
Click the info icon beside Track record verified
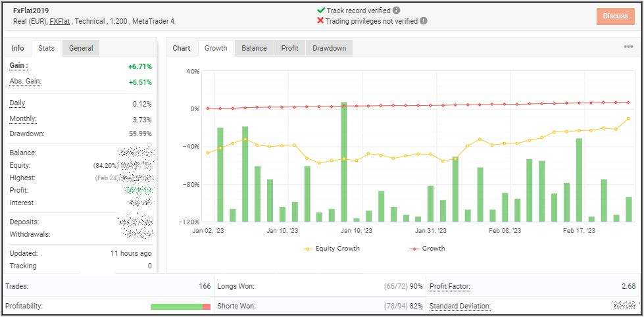[x=396, y=11]
